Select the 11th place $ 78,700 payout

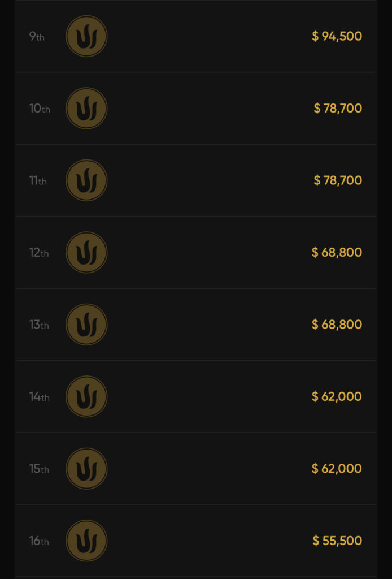(338, 180)
